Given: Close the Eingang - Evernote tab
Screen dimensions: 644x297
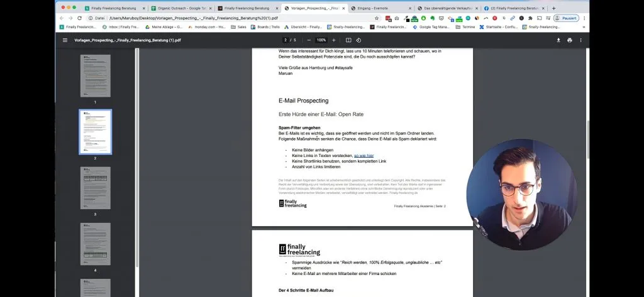Looking at the screenshot, I should 410,8.
